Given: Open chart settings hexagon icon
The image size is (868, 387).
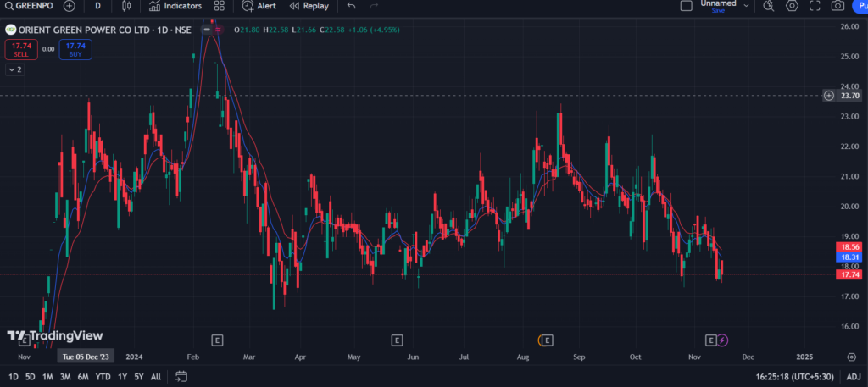Looking at the screenshot, I should [793, 6].
